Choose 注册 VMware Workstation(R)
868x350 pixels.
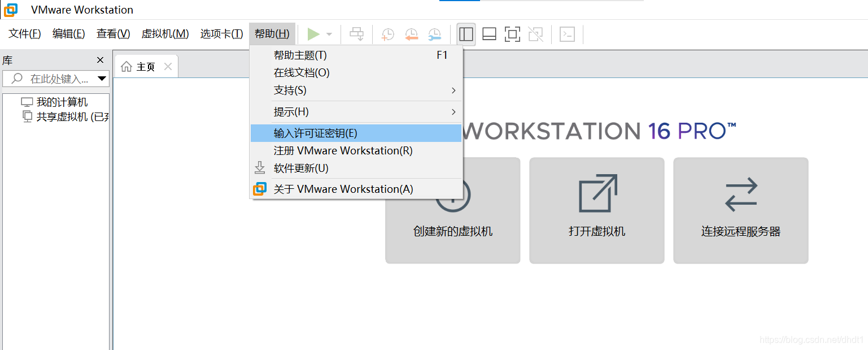(x=357, y=151)
